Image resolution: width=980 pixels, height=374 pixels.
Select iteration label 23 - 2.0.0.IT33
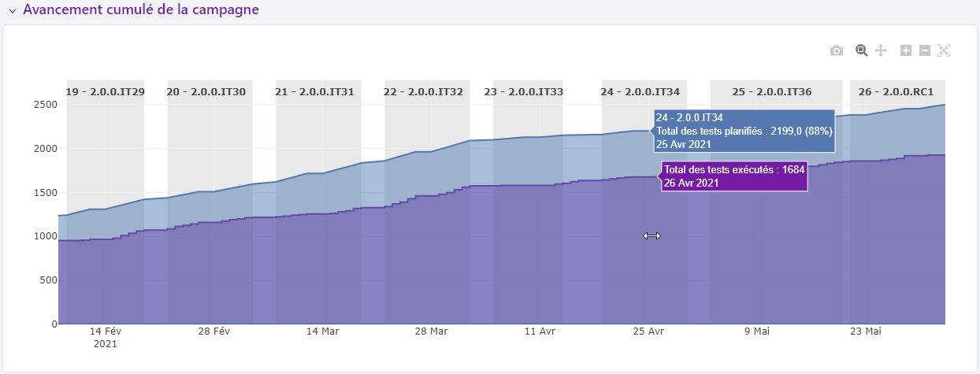(524, 92)
